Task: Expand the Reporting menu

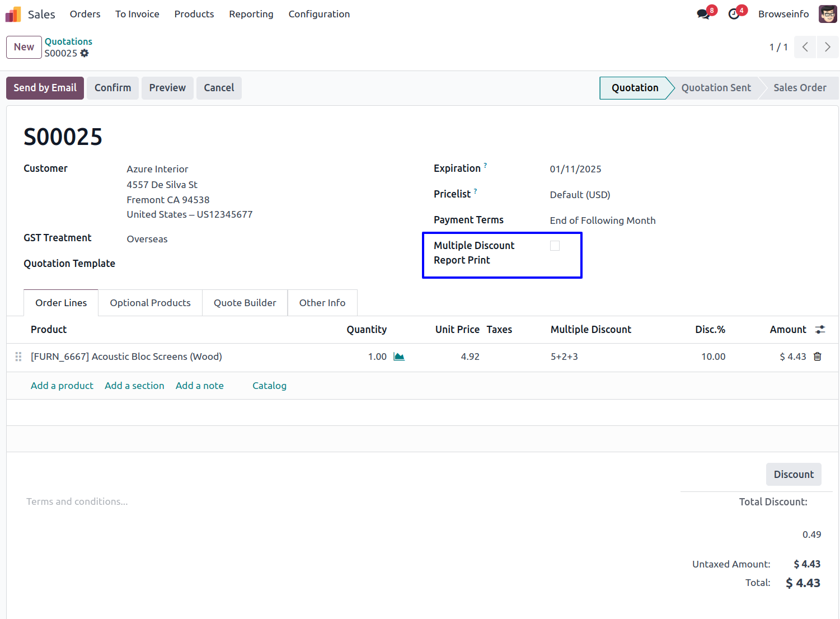Action: pyautogui.click(x=251, y=14)
